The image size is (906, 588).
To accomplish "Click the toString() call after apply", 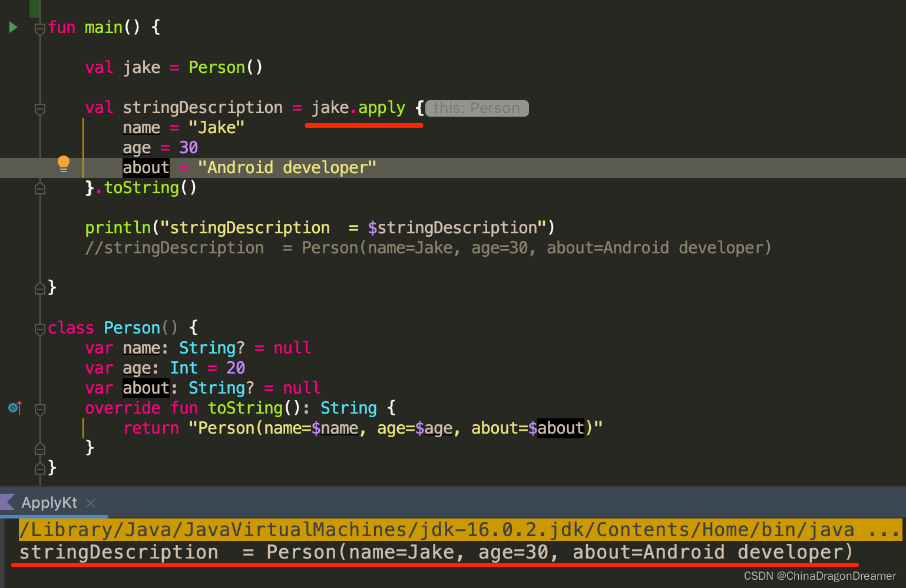I will pos(150,187).
